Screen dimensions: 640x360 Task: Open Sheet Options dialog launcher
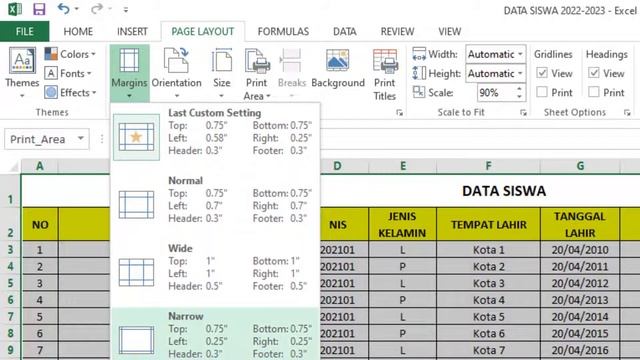click(627, 113)
